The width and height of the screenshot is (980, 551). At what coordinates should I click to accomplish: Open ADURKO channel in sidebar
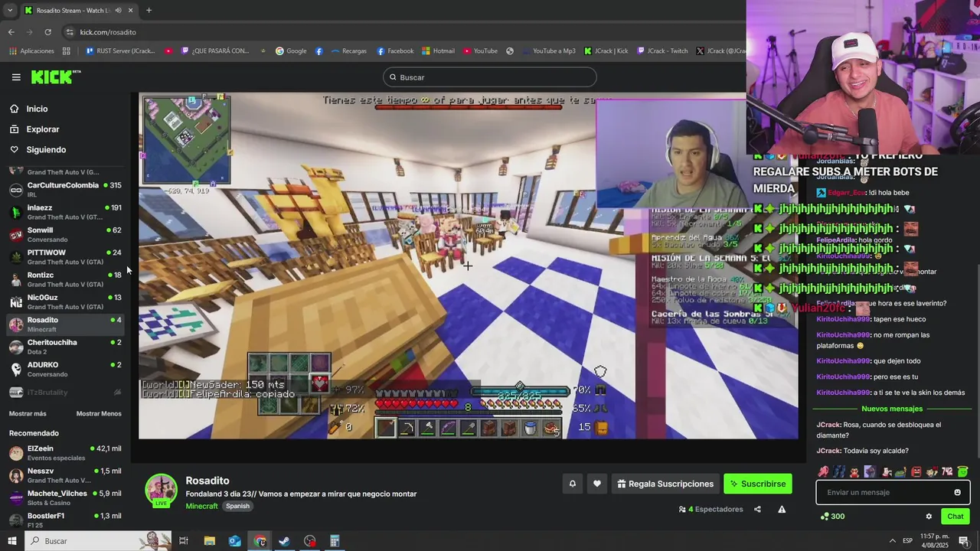(x=65, y=369)
